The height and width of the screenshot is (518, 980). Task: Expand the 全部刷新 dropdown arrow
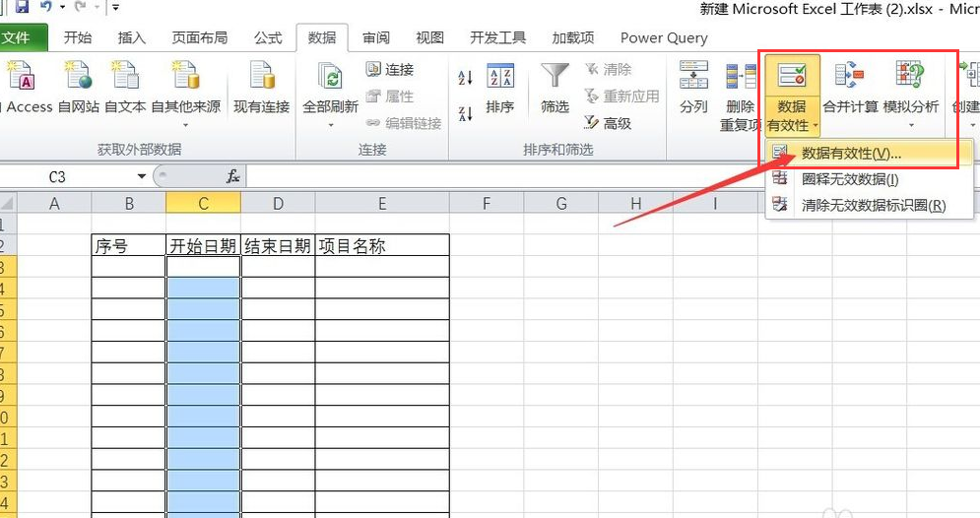(331, 126)
